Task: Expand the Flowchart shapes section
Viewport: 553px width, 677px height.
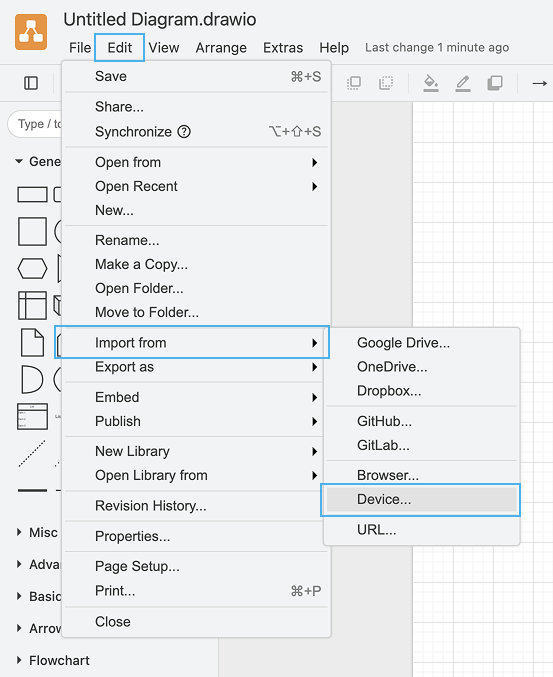Action: 19,660
